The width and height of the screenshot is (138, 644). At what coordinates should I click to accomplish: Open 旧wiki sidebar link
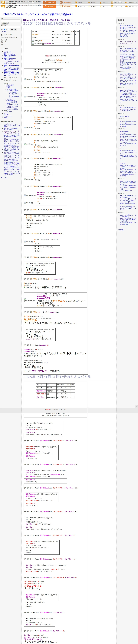(x=5, y=118)
